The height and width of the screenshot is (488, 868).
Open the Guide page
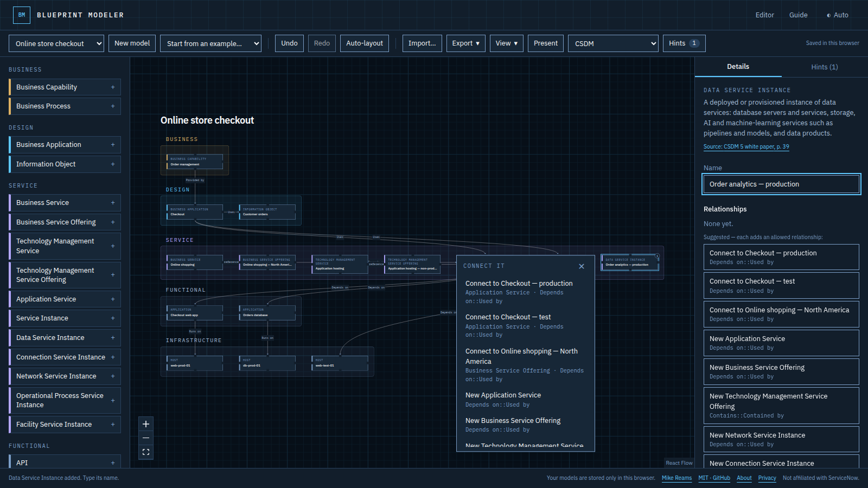pyautogui.click(x=799, y=15)
